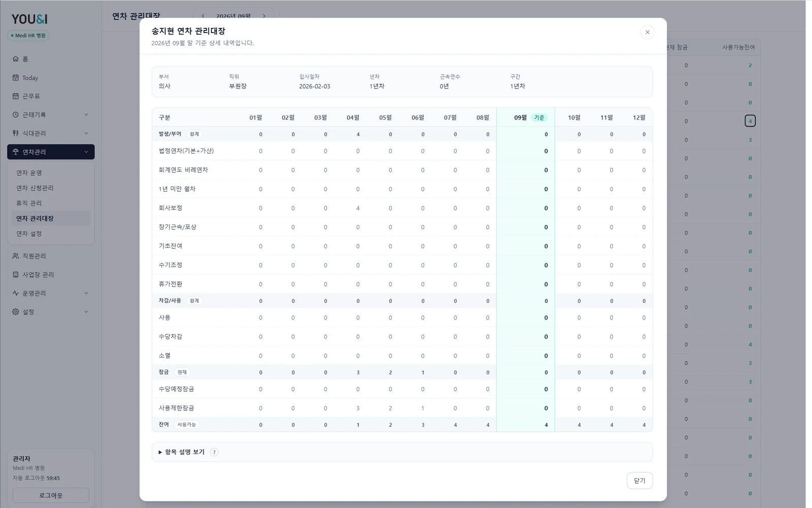
Task: Click the Medi HR 병원 badge
Action: tap(28, 36)
